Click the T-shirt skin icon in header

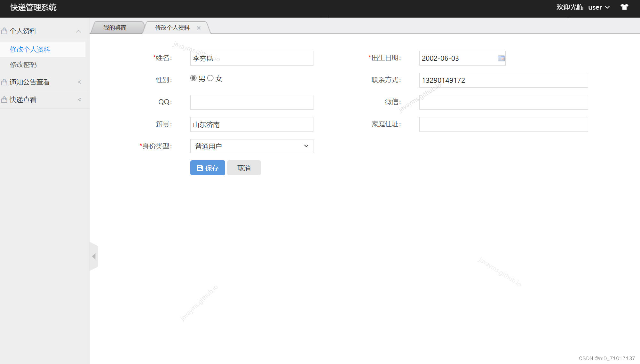(x=624, y=7)
